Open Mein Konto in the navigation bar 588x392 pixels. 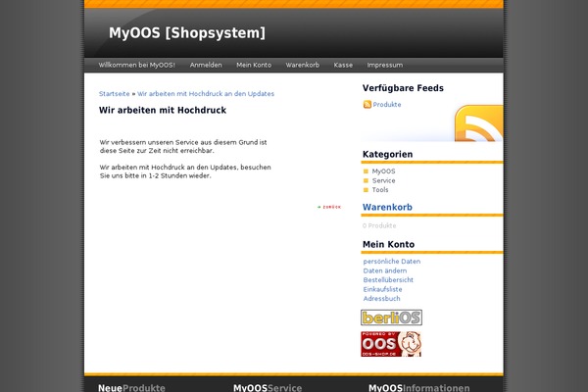(254, 65)
